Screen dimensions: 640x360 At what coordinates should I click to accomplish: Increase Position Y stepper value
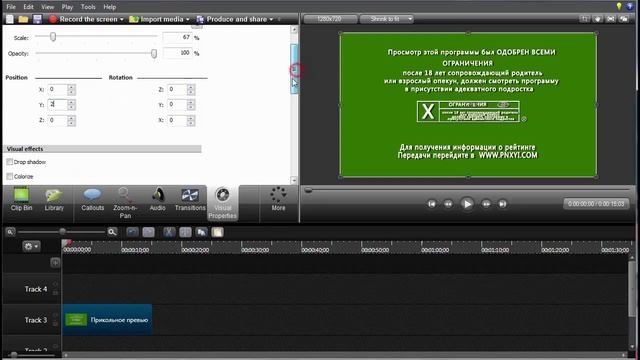[x=71, y=102]
